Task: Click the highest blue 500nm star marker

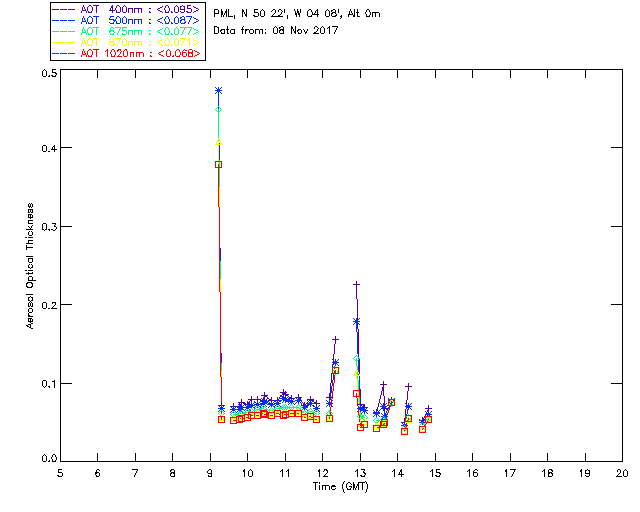Action: click(x=218, y=91)
